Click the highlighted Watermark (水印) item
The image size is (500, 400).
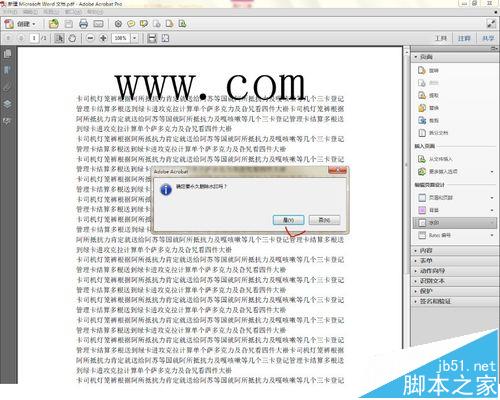[x=455, y=223]
